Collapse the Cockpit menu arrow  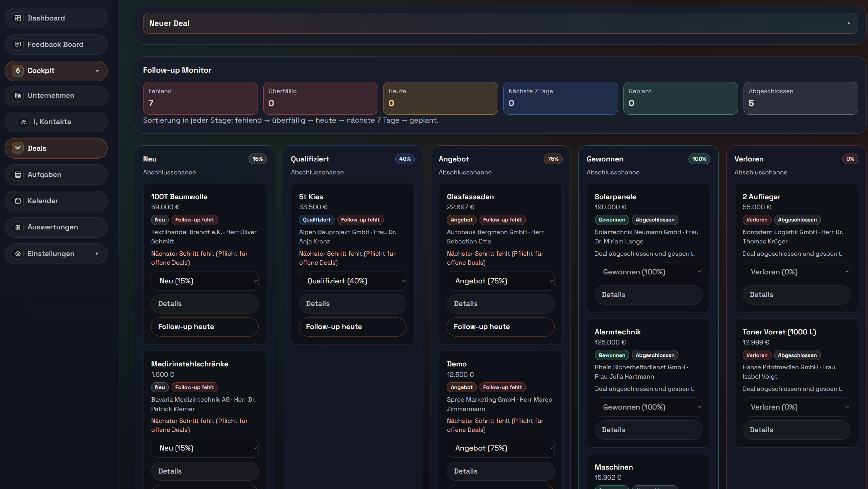pos(97,71)
